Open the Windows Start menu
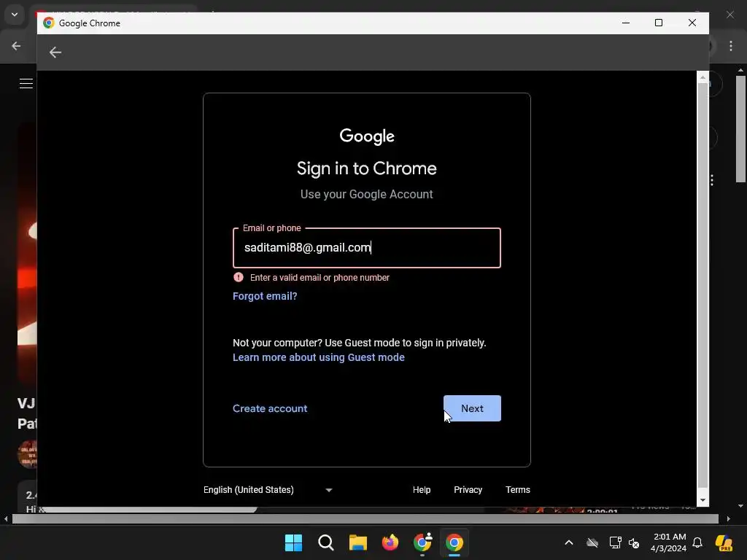 [293, 542]
